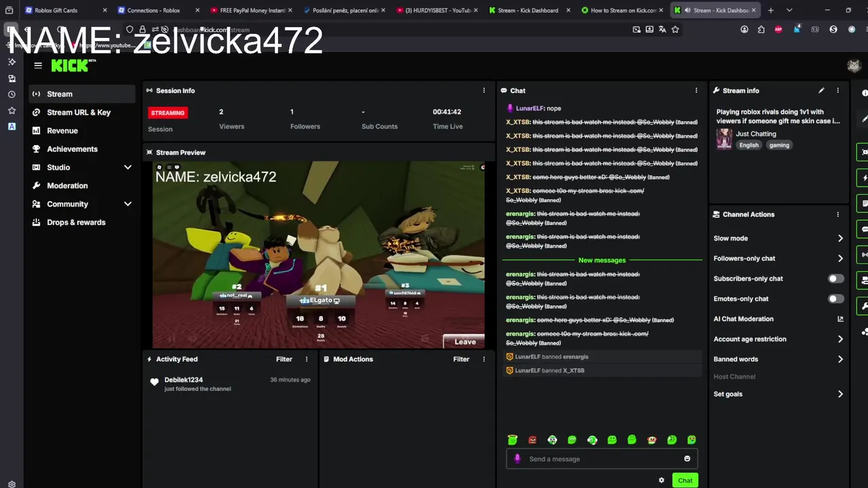Image resolution: width=868 pixels, height=488 pixels.
Task: Open browser tab list dropdown arrow
Action: pyautogui.click(x=789, y=10)
